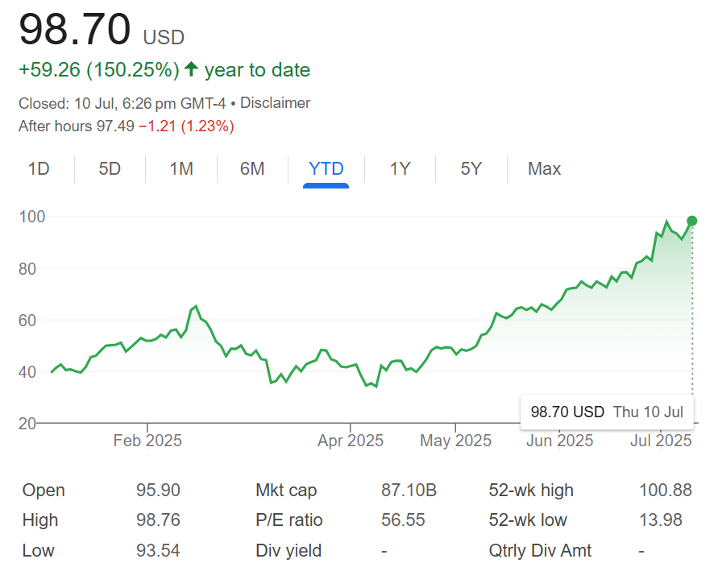Click the P/E ratio value 56.55
718x588 pixels.
[x=403, y=520]
